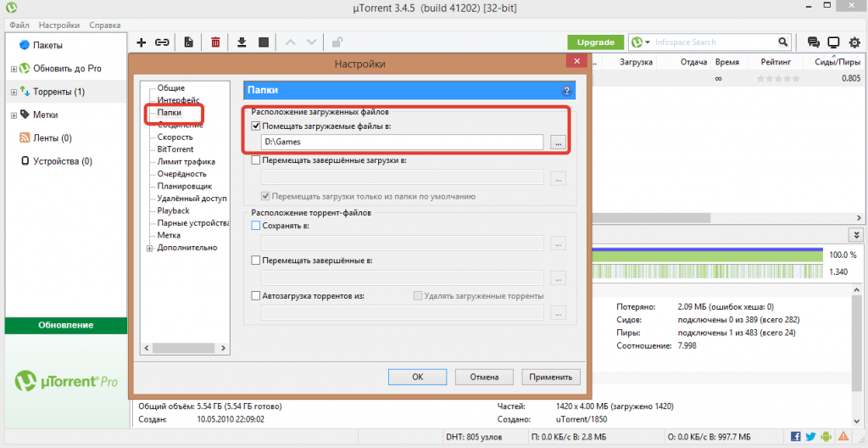Viewport: 868px width, 448px height.
Task: Open the Настройки menu
Action: click(x=59, y=25)
